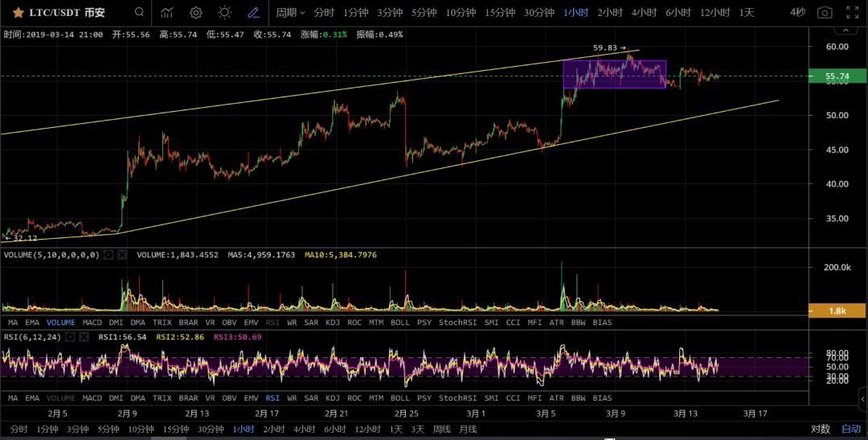868x440 pixels.
Task: Enable CCI in RSI panel indicator row
Action: tap(513, 398)
